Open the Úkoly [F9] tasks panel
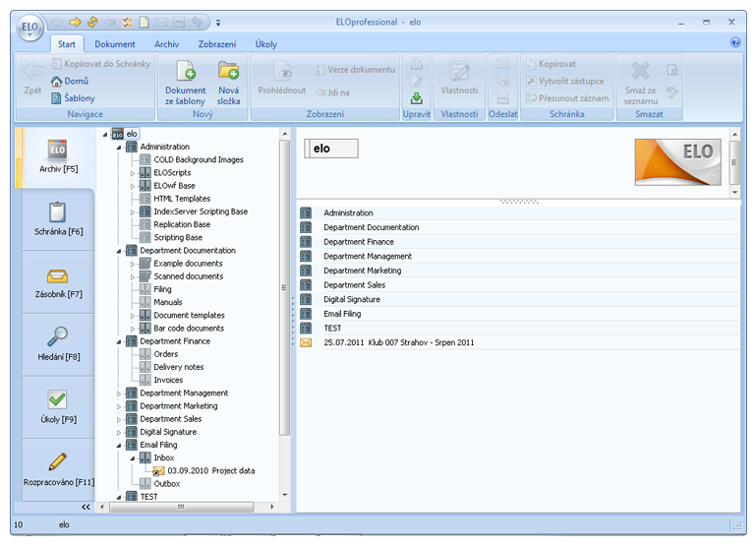Viewport: 756px width, 546px height. pyautogui.click(x=58, y=407)
